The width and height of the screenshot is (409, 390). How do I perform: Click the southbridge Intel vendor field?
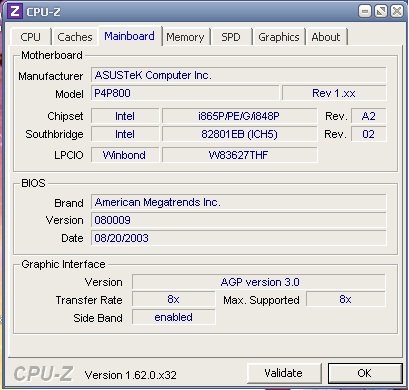pos(125,134)
